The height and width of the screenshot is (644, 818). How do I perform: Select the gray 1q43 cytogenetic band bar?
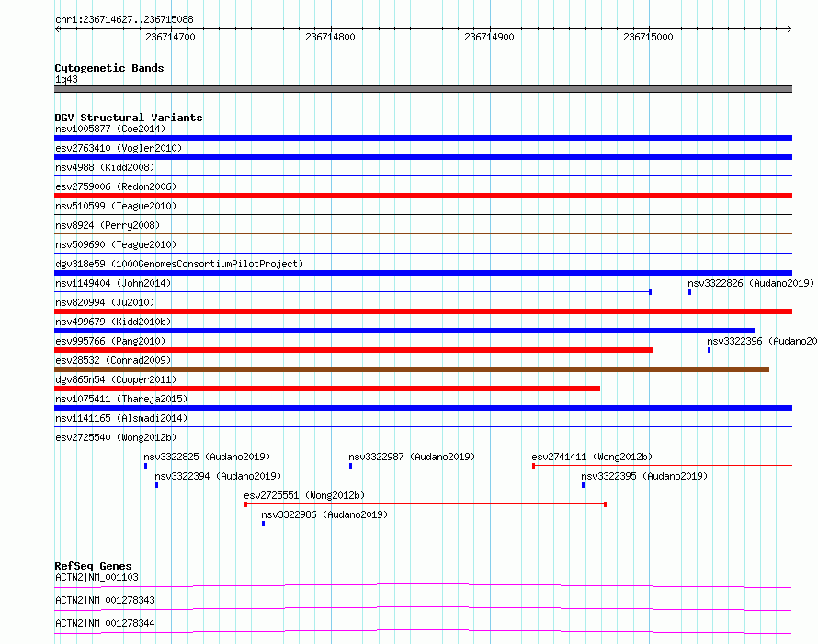click(423, 89)
